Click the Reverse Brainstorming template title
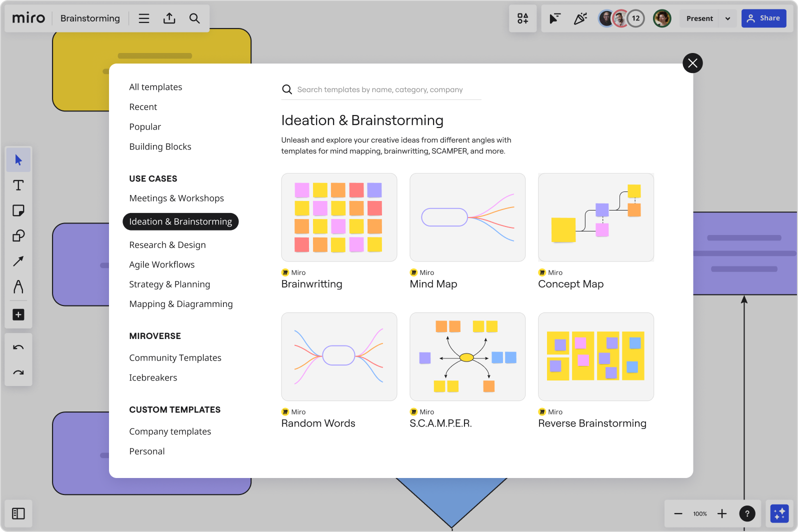This screenshot has width=798, height=532. 592,423
